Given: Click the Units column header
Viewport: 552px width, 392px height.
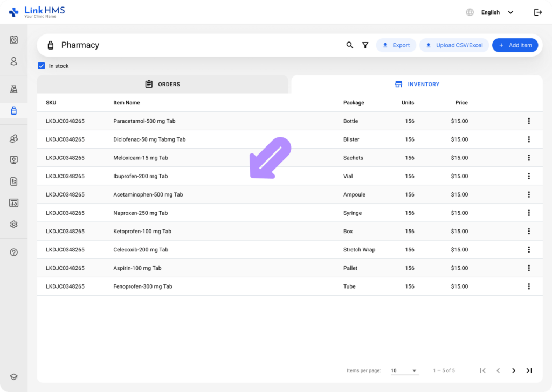Looking at the screenshot, I should point(408,103).
